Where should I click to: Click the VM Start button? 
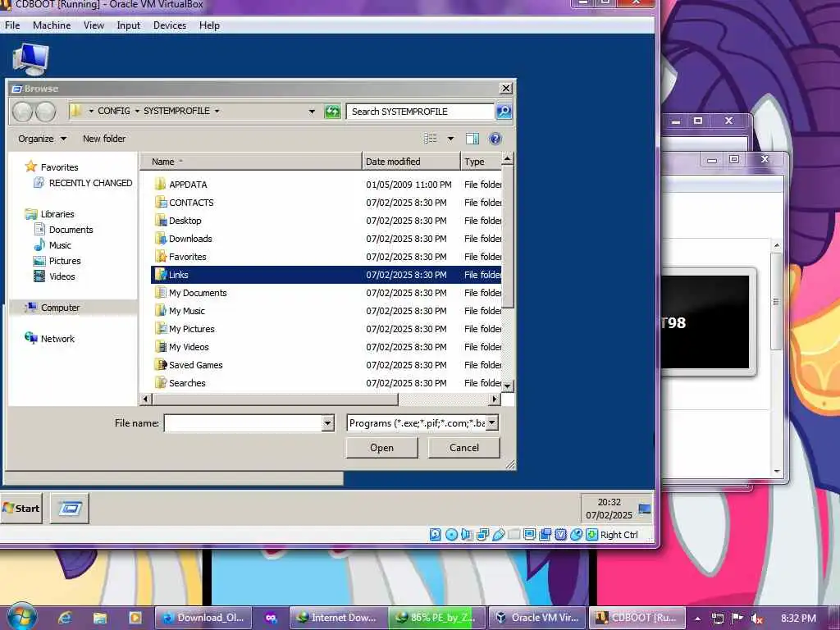click(x=21, y=508)
